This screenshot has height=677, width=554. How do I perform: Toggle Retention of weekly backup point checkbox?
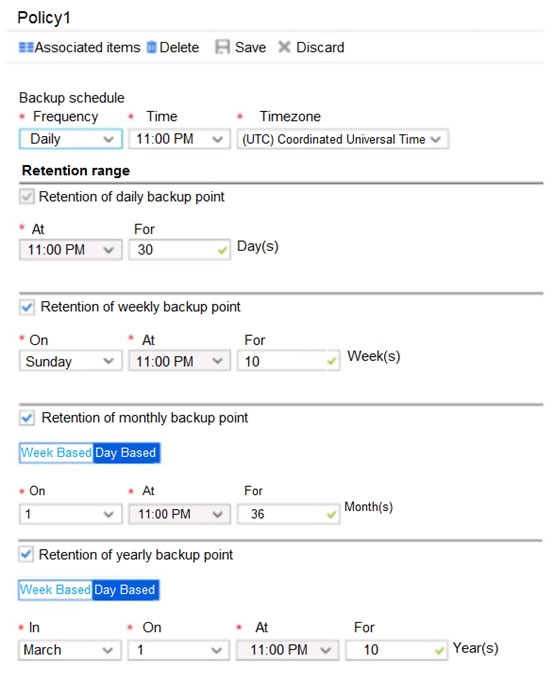pyautogui.click(x=27, y=307)
